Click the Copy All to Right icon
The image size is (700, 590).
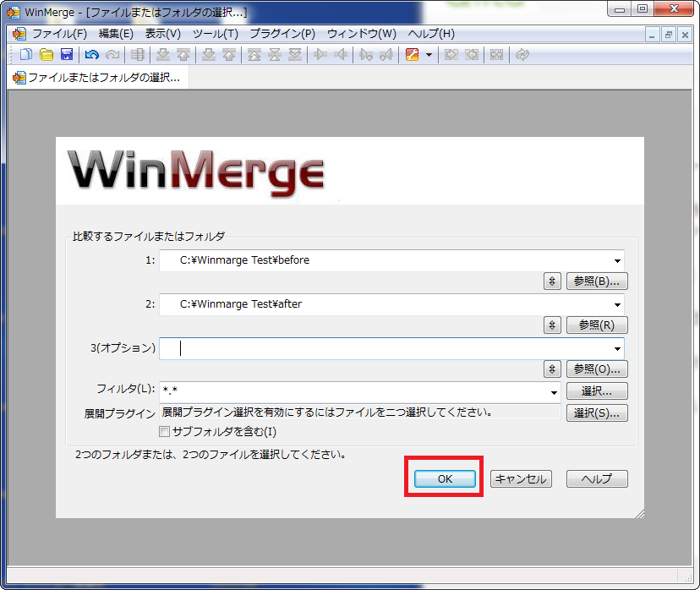coord(451,54)
